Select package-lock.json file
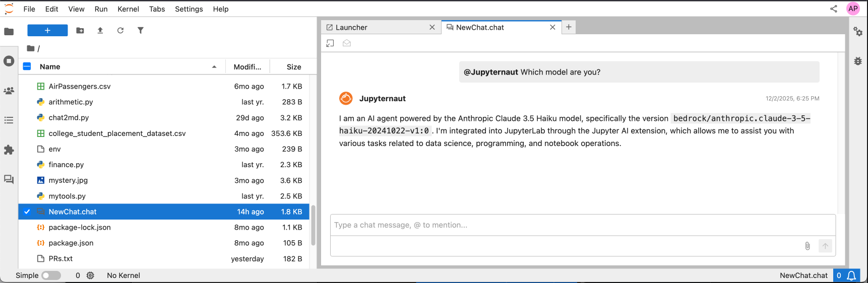 coord(164,227)
